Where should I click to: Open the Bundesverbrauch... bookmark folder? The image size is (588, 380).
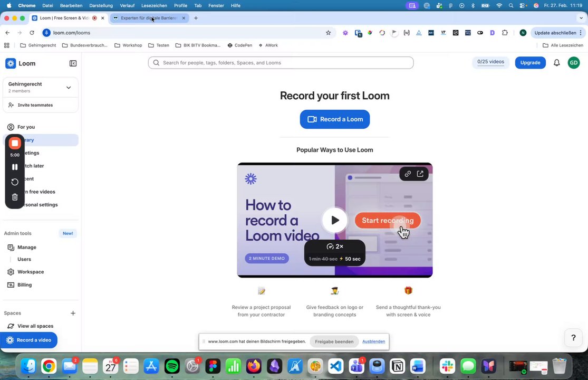tap(85, 45)
